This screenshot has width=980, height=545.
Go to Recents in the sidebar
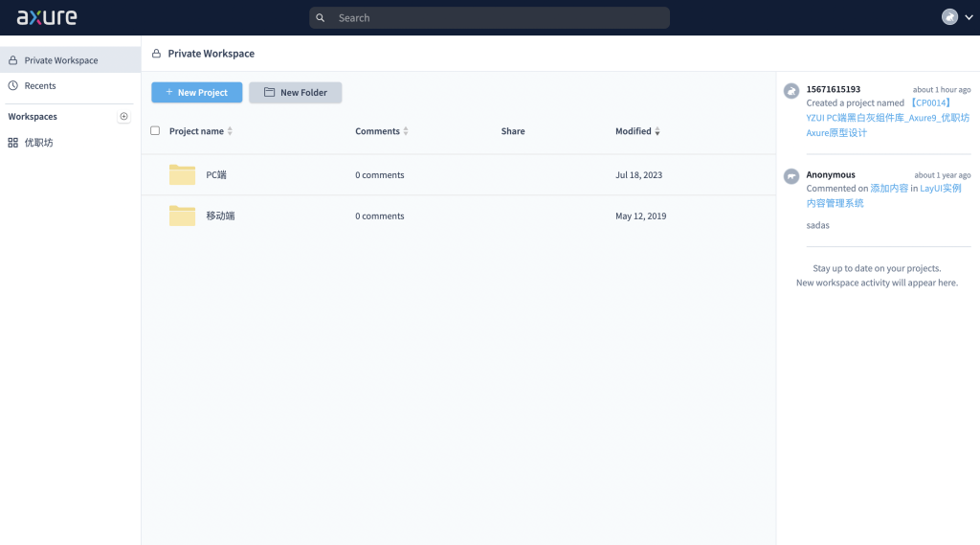(40, 85)
